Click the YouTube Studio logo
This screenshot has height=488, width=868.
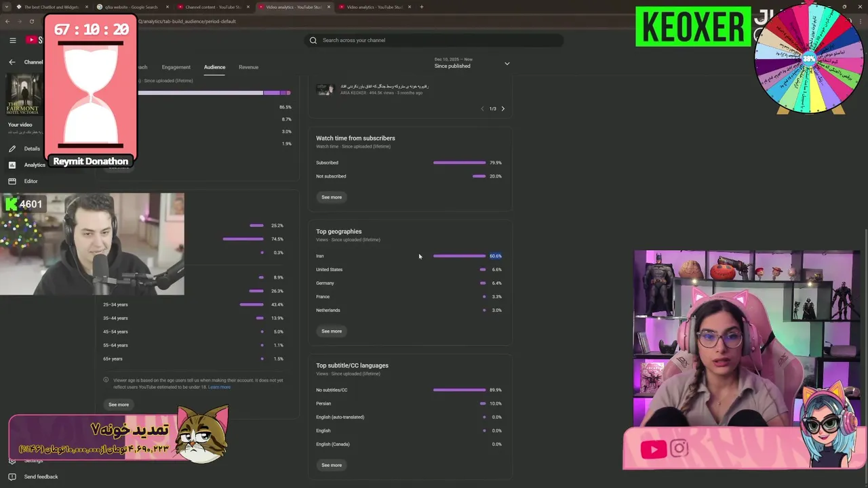pos(34,40)
